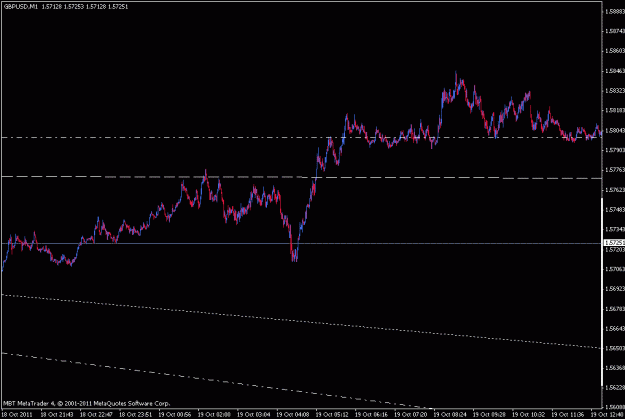This screenshot has width=625, height=419.
Task: Click the 1.5748 price scale label
Action: [x=615, y=209]
